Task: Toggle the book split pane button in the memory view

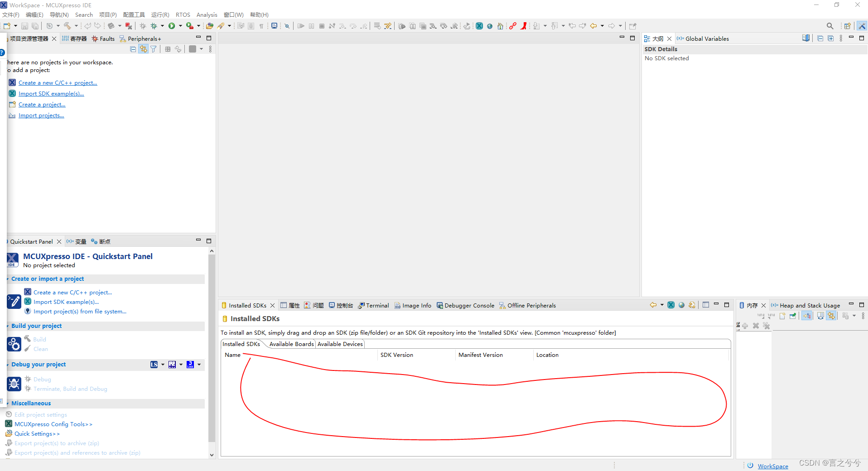Action: [x=820, y=316]
